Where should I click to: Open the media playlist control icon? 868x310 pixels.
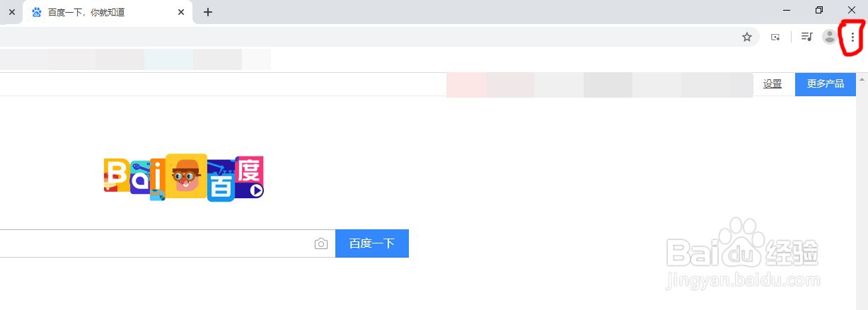tap(806, 37)
